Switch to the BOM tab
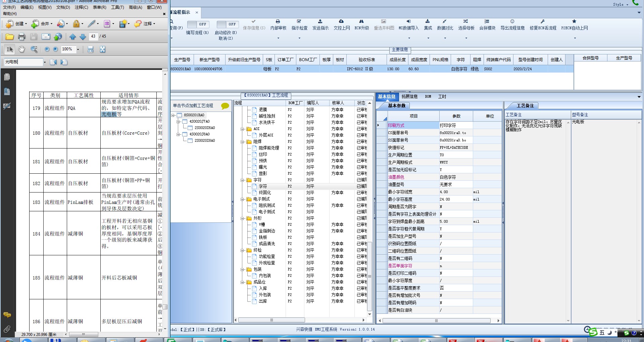This screenshot has width=644, height=342. [428, 97]
